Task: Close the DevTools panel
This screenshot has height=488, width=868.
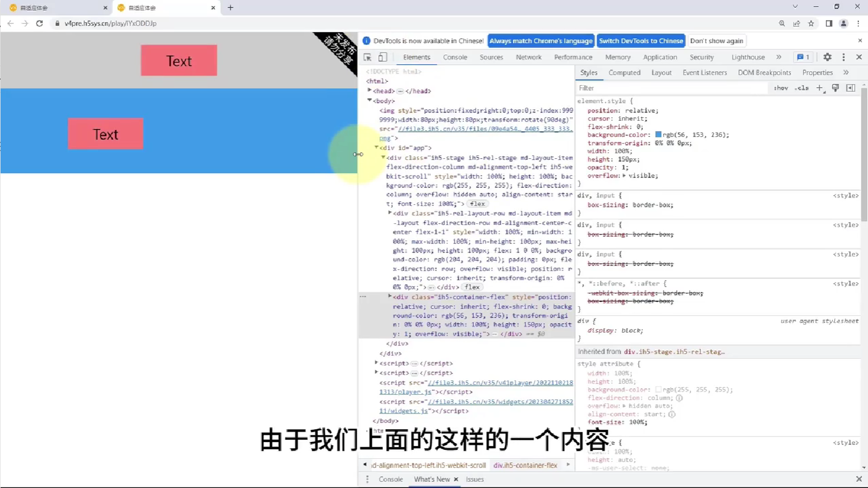Action: 858,57
